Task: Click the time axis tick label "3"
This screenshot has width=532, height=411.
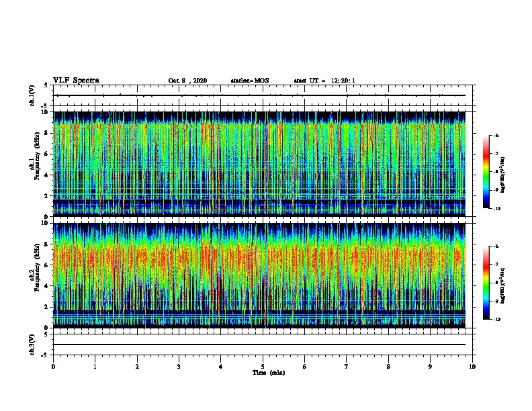Action: point(179,367)
